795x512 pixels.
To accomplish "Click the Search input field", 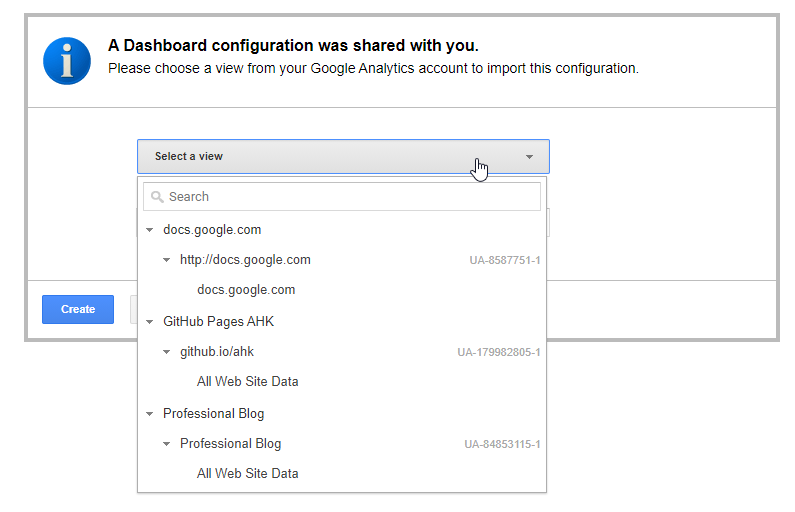I will [x=350, y=197].
